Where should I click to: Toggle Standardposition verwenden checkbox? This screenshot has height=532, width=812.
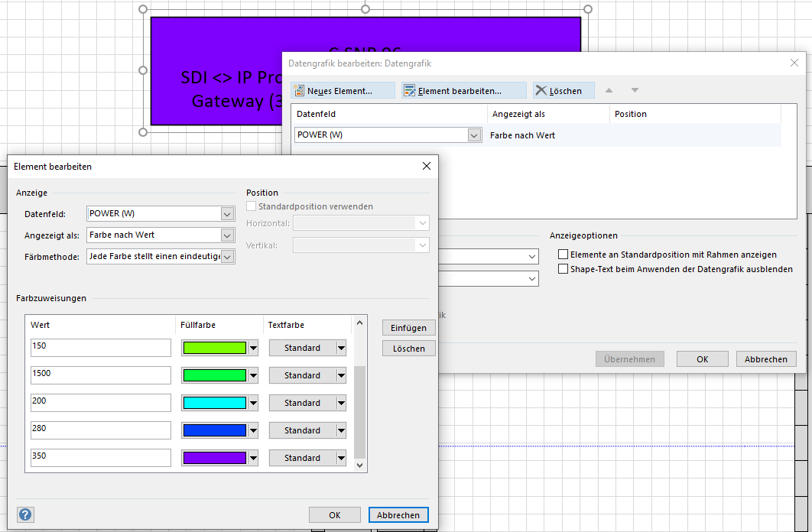point(252,206)
